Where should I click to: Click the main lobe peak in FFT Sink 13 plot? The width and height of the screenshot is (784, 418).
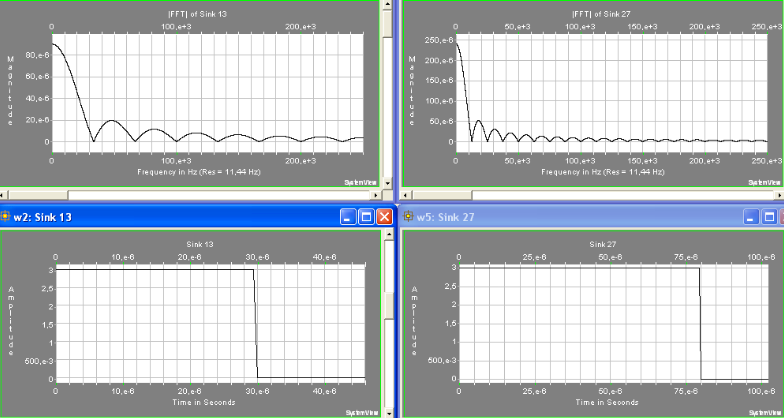pyautogui.click(x=54, y=44)
